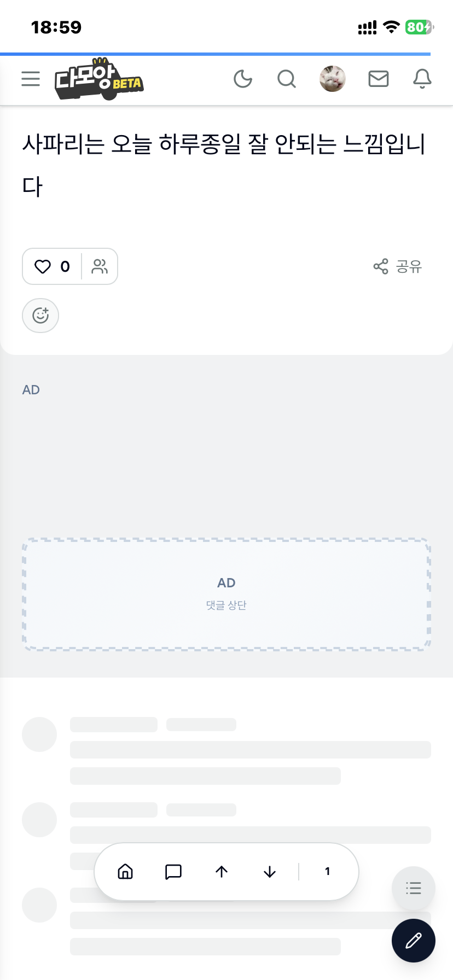Tap the page number 1 indicator
This screenshot has width=453, height=980.
327,871
